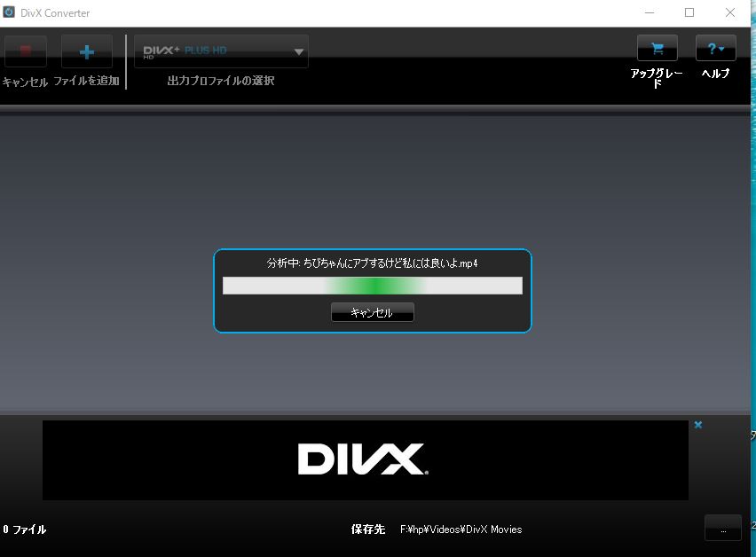Close the DivX Converter window
This screenshot has width=756, height=557.
(x=730, y=12)
